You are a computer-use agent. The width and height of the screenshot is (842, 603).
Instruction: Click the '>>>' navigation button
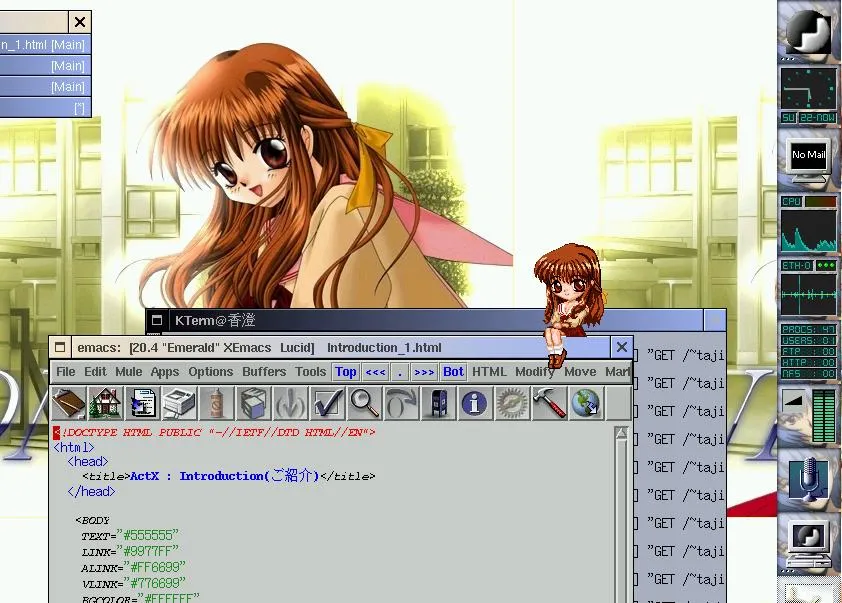point(424,372)
